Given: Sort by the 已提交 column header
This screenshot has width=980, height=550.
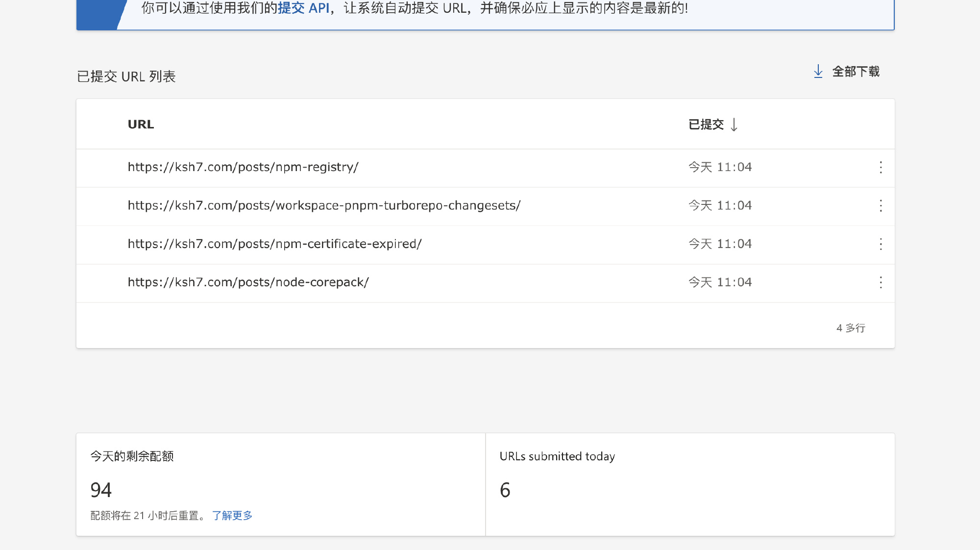Looking at the screenshot, I should (x=706, y=125).
